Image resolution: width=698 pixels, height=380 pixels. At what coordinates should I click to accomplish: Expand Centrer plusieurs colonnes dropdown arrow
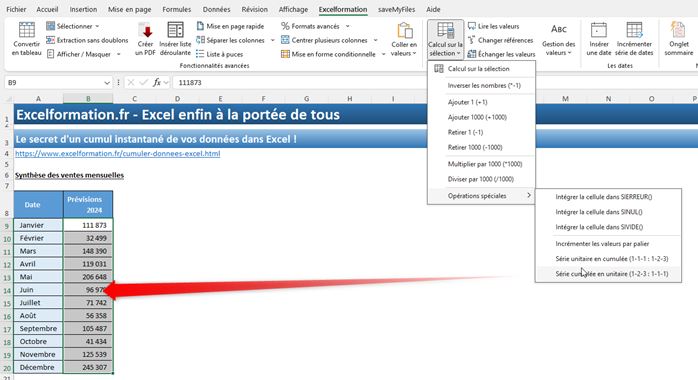tap(375, 40)
